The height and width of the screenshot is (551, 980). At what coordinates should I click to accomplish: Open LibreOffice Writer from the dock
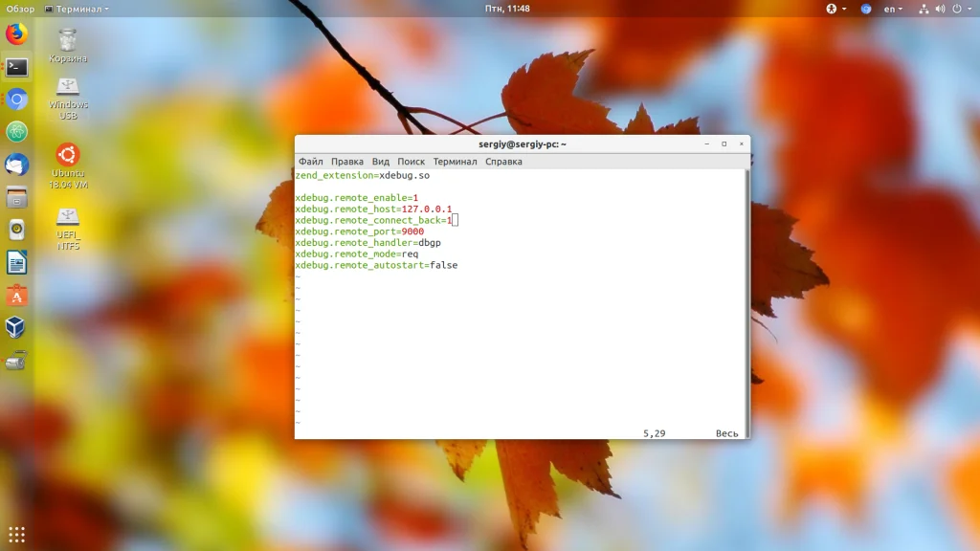click(16, 262)
